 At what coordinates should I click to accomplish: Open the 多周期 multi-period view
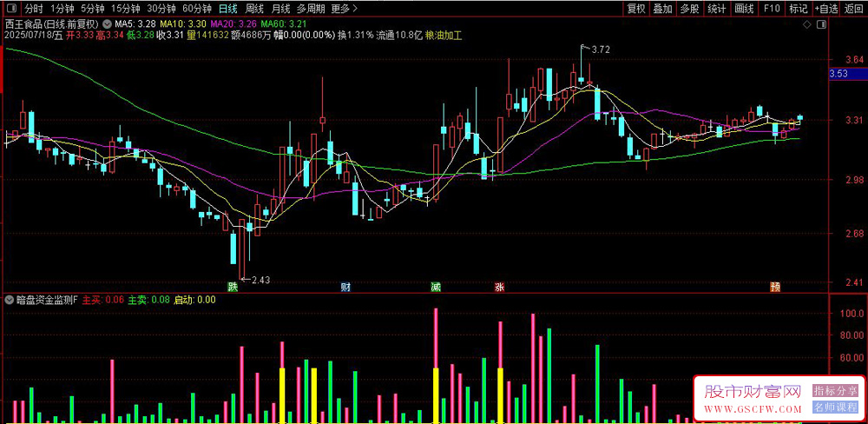pyautogui.click(x=311, y=9)
